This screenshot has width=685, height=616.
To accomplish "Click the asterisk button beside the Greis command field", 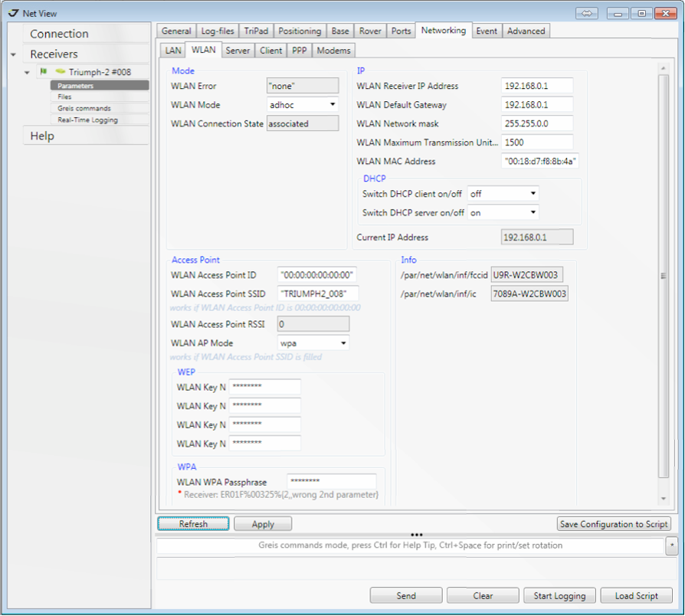I will (671, 546).
